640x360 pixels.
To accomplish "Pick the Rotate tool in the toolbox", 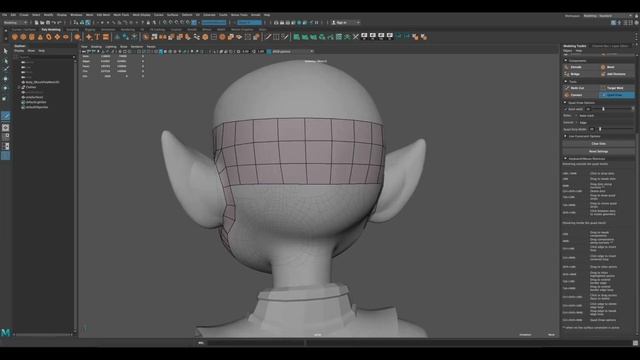I will coord(5,88).
